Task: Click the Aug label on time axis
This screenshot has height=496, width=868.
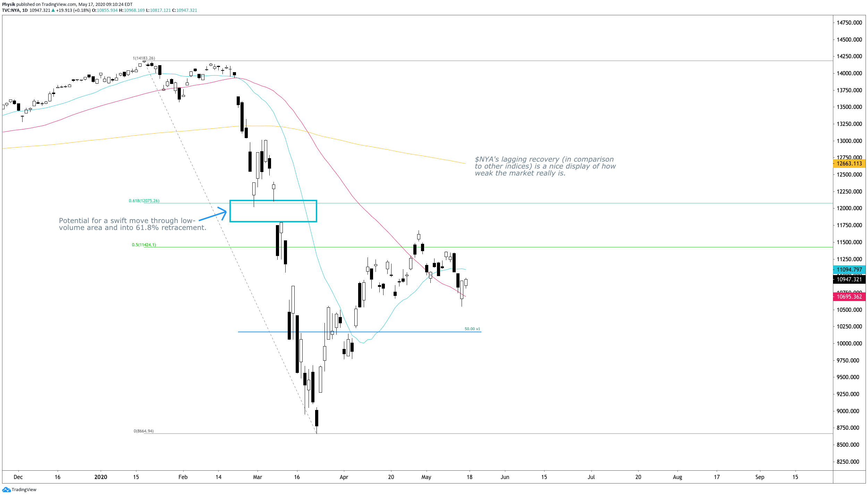Action: [x=677, y=477]
